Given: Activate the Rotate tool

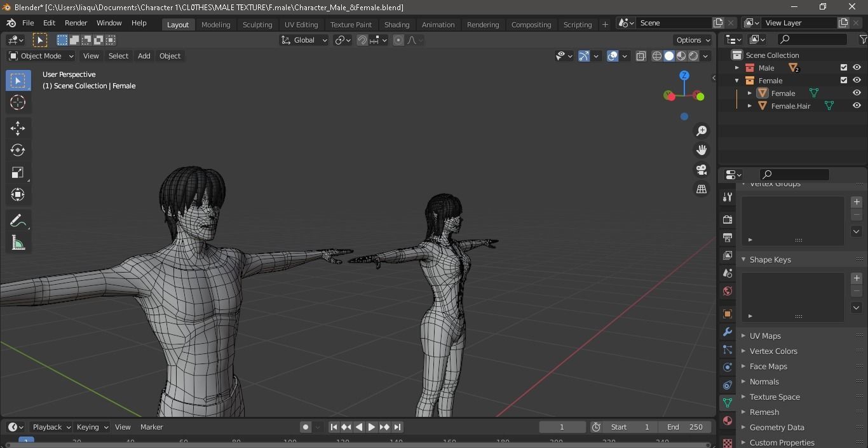Looking at the screenshot, I should (x=18, y=150).
